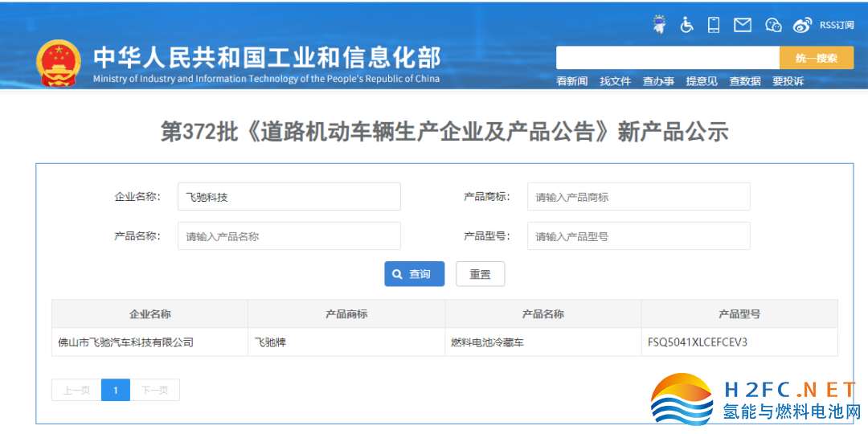Screen dimensions: 868x434
Task: Open the 查办事 menu item
Action: pyautogui.click(x=658, y=81)
